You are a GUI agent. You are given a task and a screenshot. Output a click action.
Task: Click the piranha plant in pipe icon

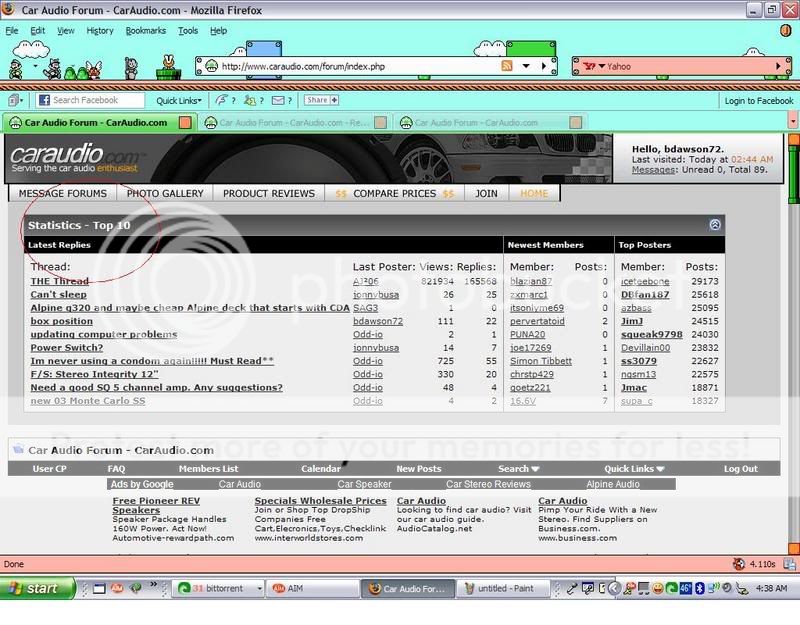[x=168, y=67]
